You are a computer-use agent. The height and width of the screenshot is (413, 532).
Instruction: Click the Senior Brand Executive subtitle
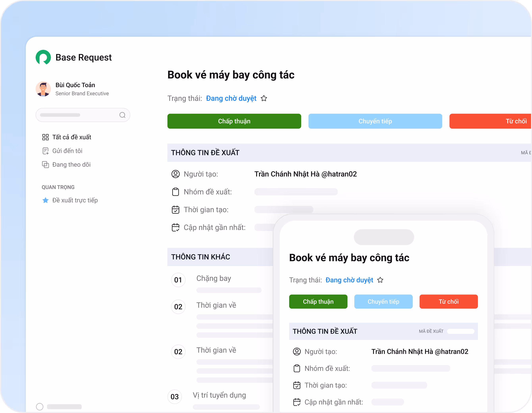[82, 94]
